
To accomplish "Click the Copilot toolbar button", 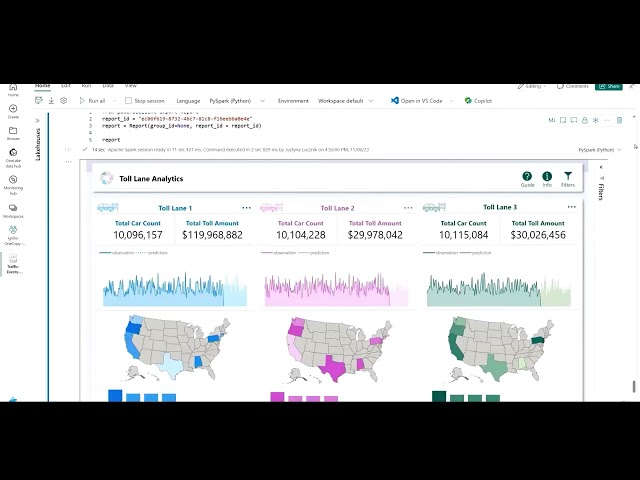I will pyautogui.click(x=478, y=100).
